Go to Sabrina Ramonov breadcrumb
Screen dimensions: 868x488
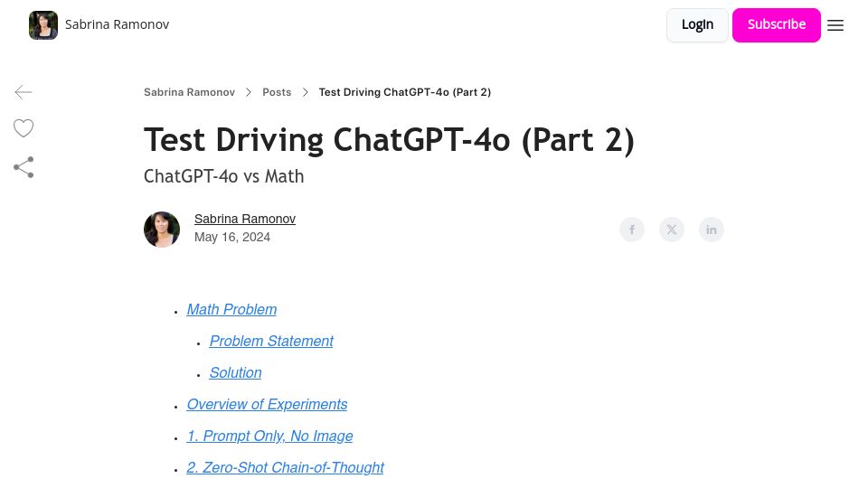[189, 92]
